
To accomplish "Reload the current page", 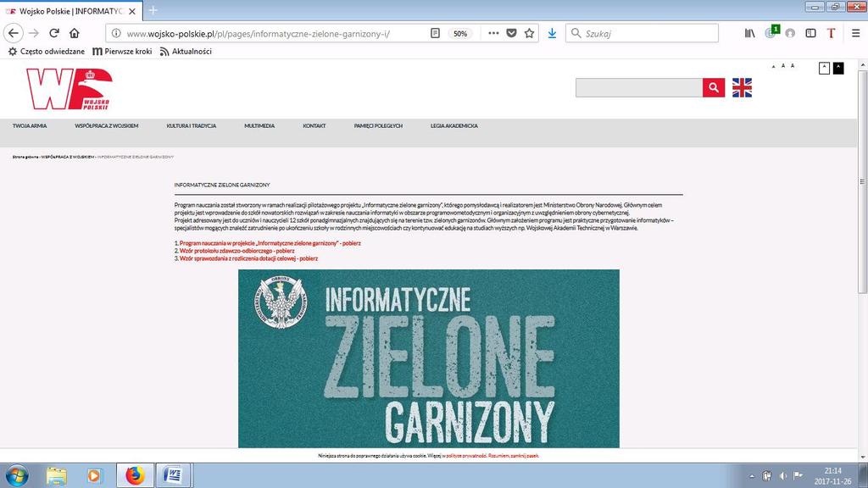I will click(54, 33).
